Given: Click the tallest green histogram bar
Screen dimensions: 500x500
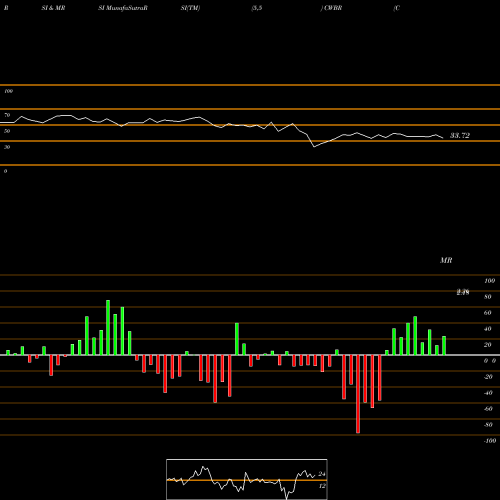Looking at the screenshot, I should click(108, 328).
